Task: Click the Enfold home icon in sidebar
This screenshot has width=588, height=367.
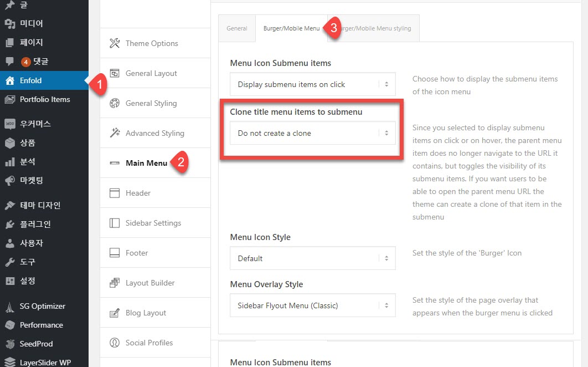Action: (10, 80)
